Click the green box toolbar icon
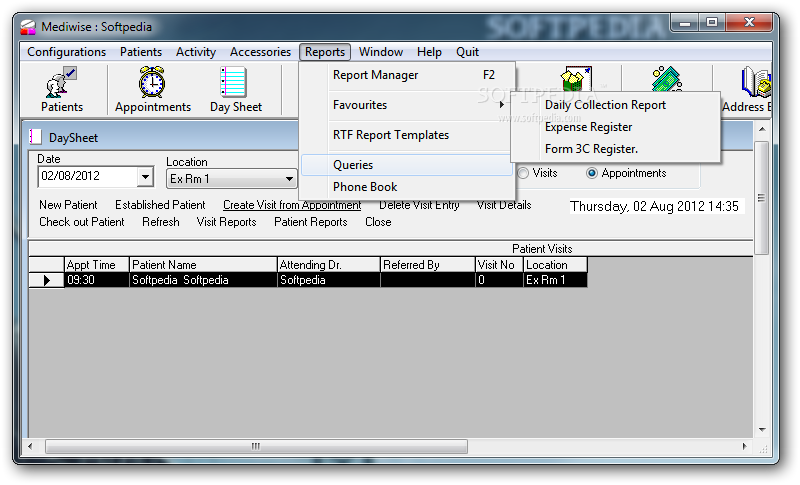 (x=576, y=79)
